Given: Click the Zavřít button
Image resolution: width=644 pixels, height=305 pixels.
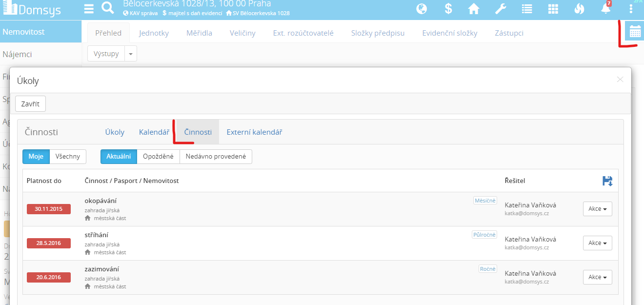Looking at the screenshot, I should point(30,104).
